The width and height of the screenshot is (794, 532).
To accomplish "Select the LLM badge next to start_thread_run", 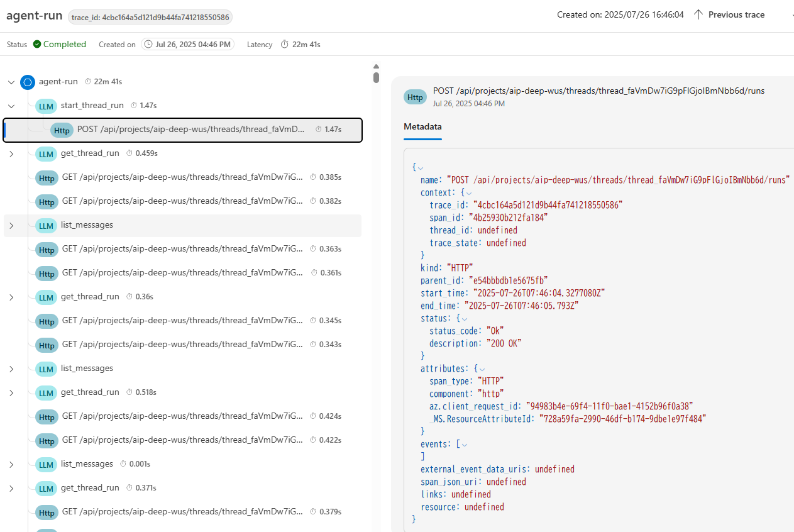I will coord(46,106).
